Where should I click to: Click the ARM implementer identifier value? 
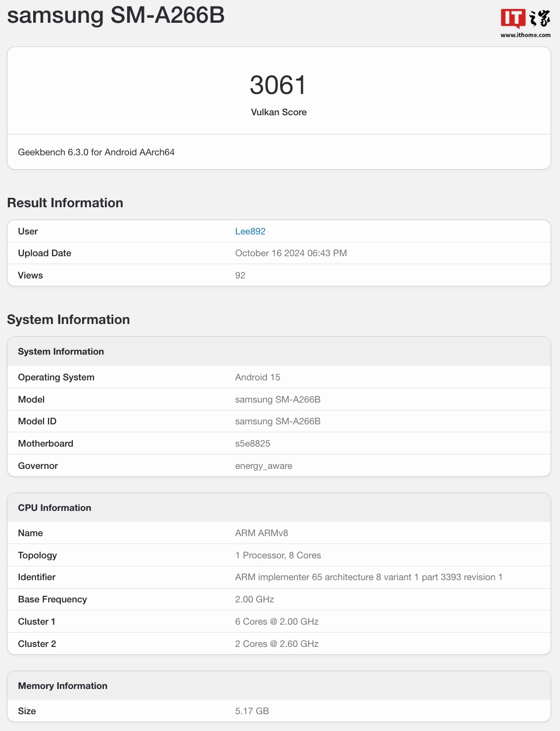(x=369, y=577)
